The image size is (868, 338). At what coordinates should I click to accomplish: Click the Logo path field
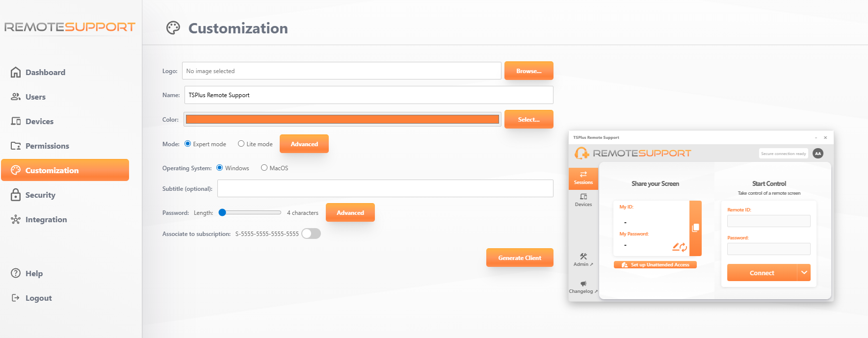point(342,71)
